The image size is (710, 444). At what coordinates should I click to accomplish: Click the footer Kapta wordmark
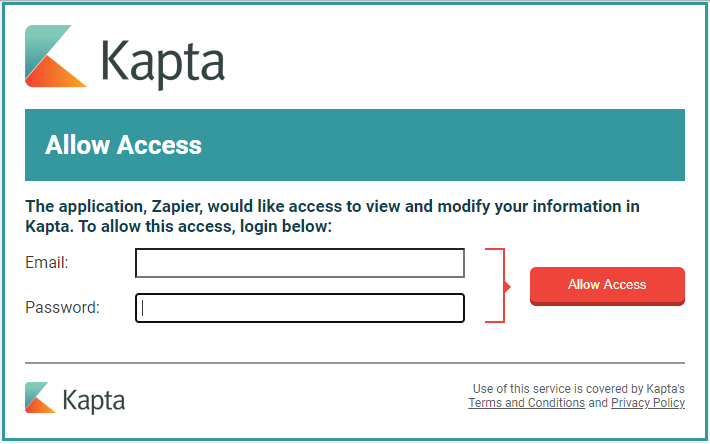coord(94,401)
